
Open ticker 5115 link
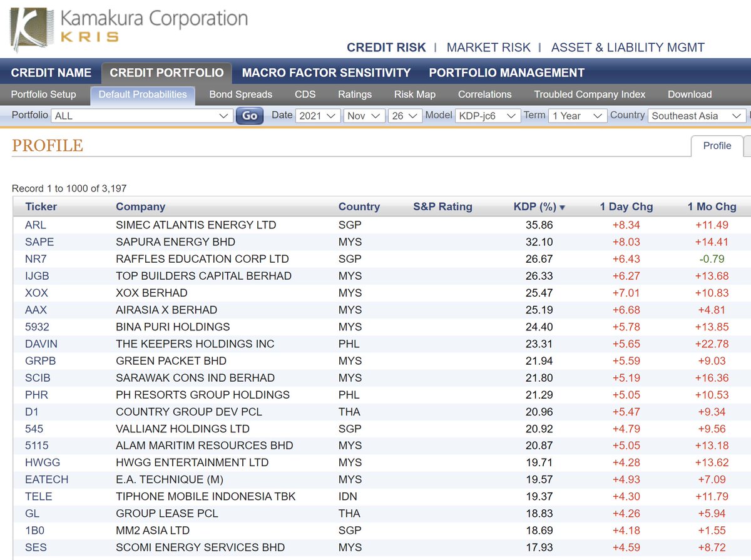37,445
